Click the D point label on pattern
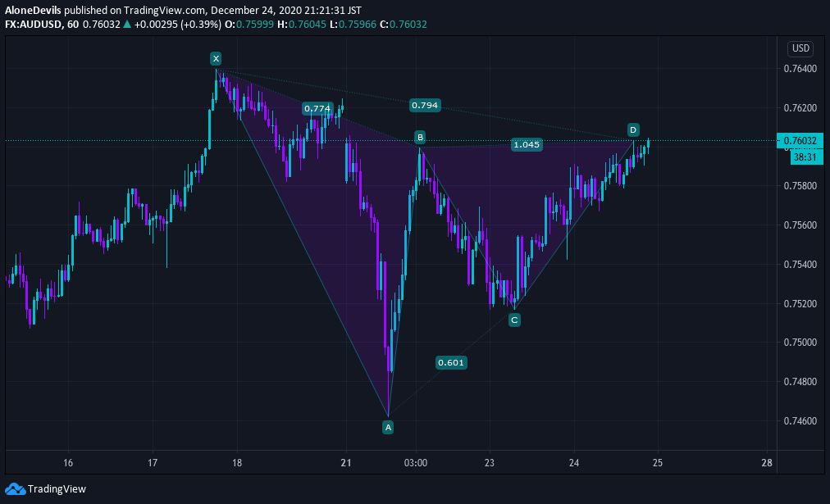The image size is (830, 504). click(x=633, y=129)
